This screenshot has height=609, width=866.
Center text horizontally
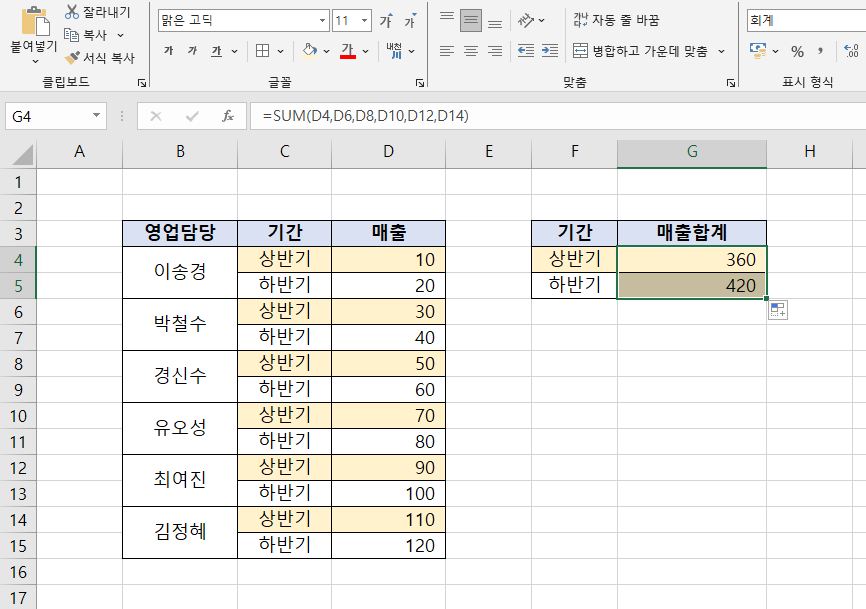[x=471, y=51]
